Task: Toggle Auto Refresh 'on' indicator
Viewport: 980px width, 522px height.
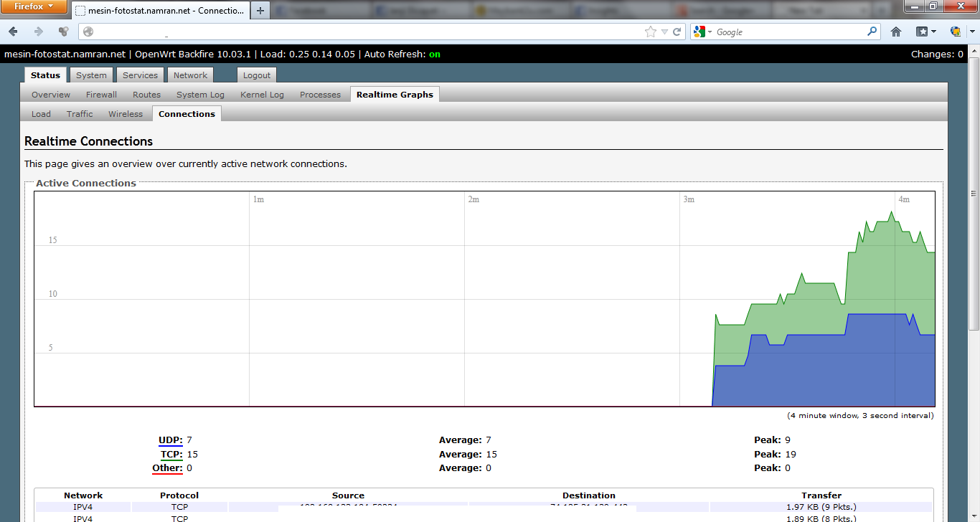Action: point(434,54)
